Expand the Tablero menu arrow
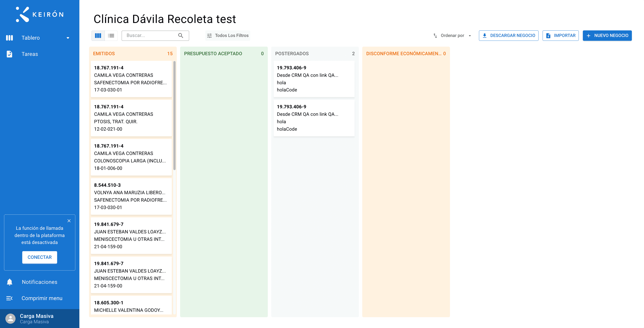644x328 pixels. 68,38
